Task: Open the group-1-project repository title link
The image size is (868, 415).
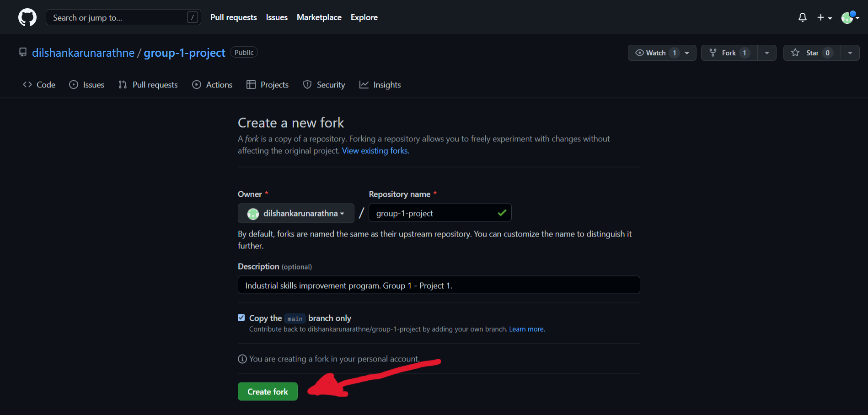Action: click(184, 53)
